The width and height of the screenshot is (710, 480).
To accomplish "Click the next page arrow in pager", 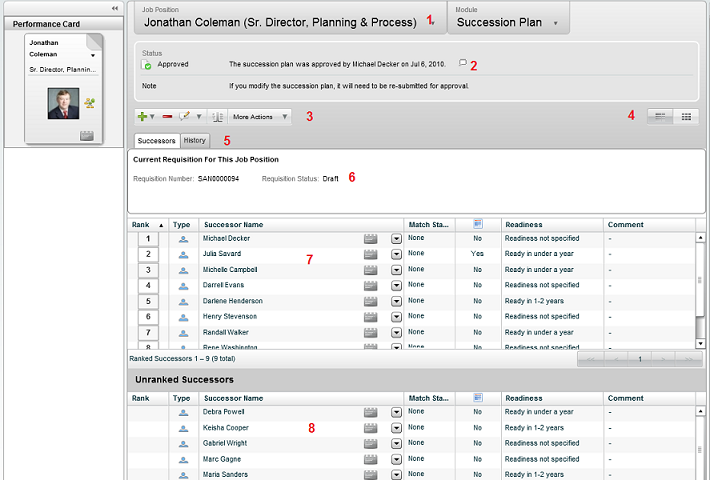I will [663, 359].
